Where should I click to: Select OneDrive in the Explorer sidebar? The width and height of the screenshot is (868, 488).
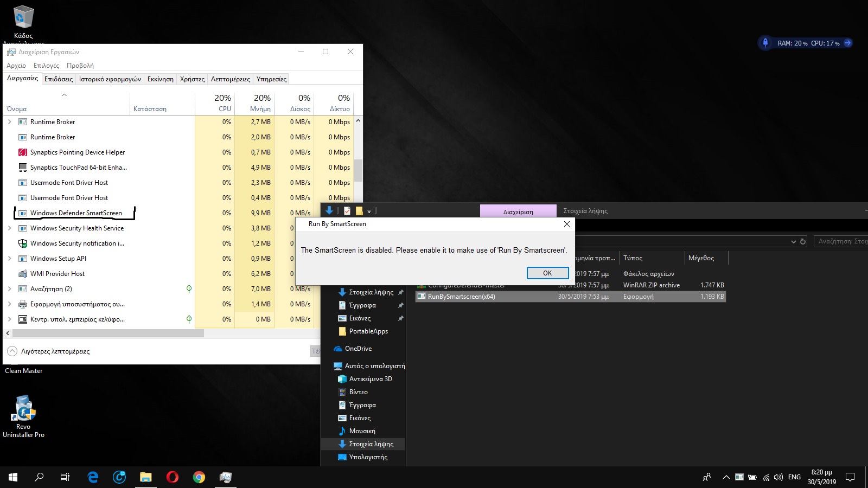(x=358, y=349)
